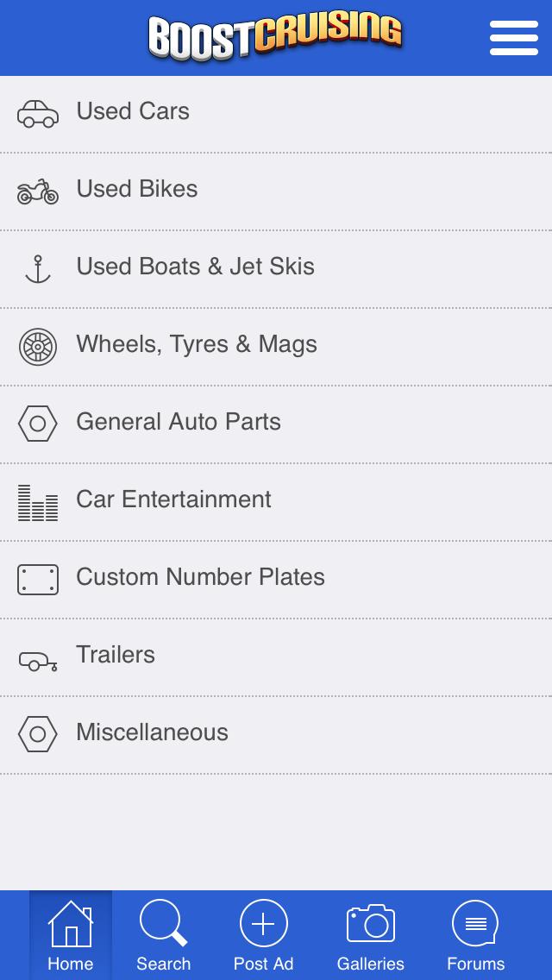Switch to the Forums tab
The width and height of the screenshot is (552, 980).
coord(475,935)
